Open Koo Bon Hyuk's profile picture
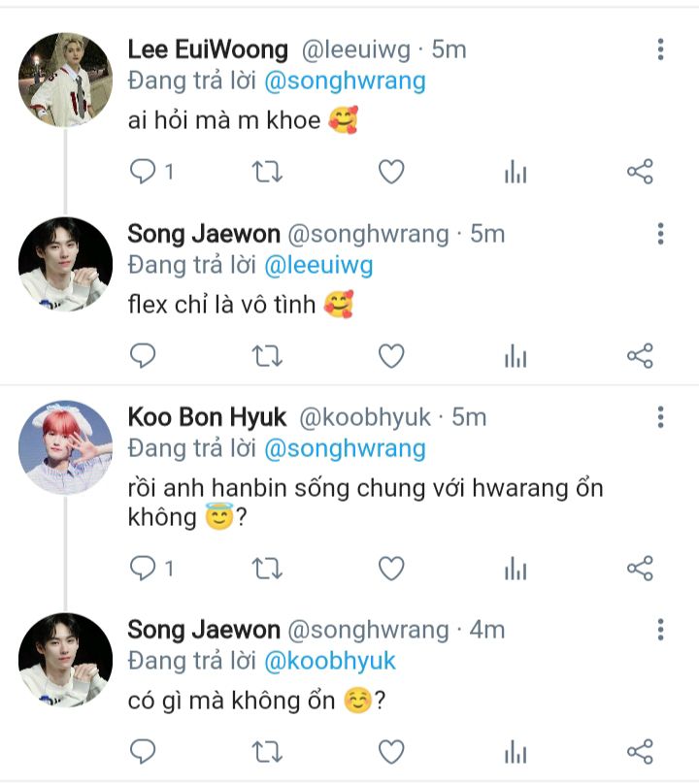This screenshot has height=784, width=699. [x=65, y=446]
